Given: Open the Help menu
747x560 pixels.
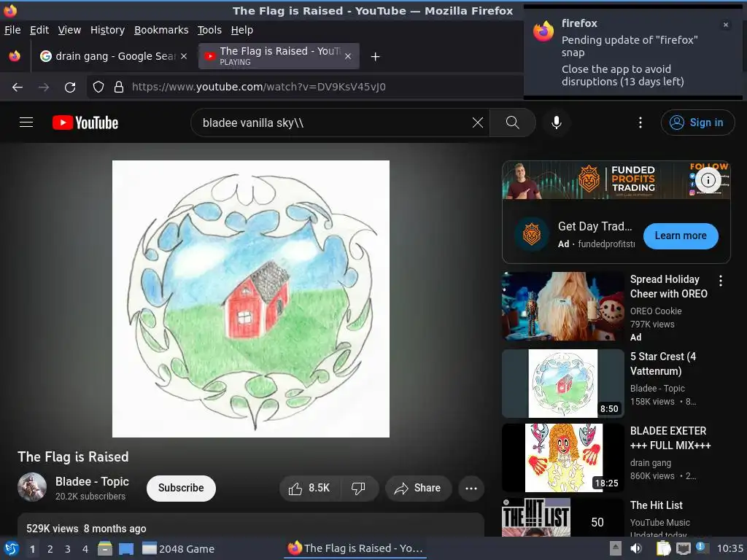Looking at the screenshot, I should (242, 30).
